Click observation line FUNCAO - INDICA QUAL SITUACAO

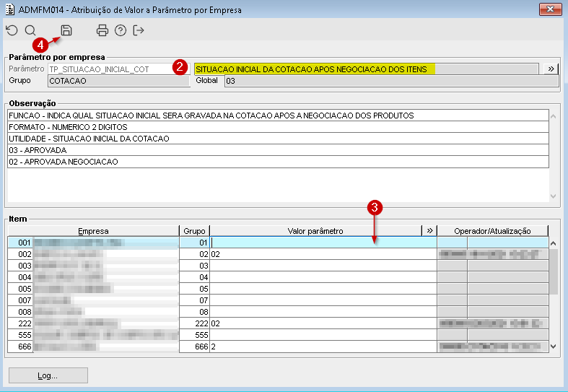click(278, 116)
